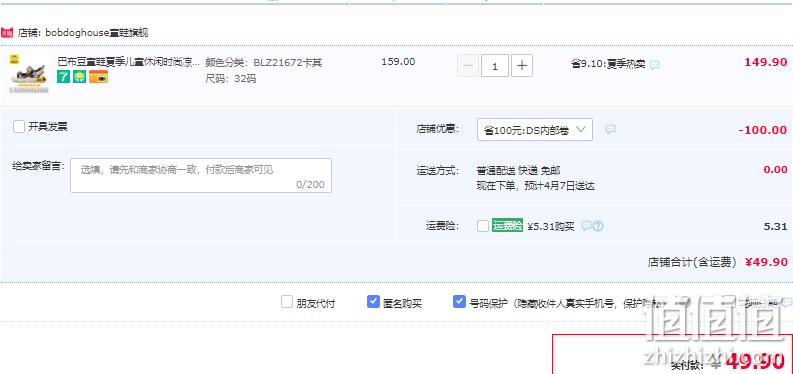The height and width of the screenshot is (374, 793).
Task: Increase quantity with the plus button
Action: pyautogui.click(x=522, y=66)
